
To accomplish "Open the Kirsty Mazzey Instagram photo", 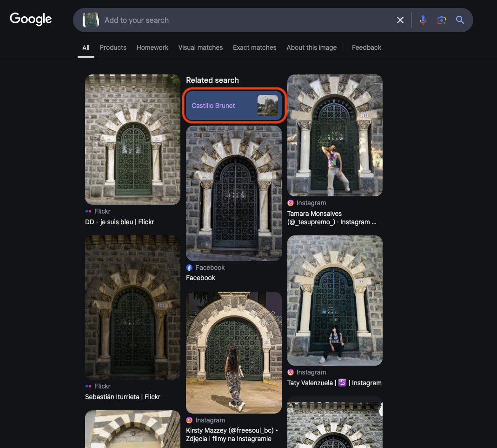I will pyautogui.click(x=234, y=353).
